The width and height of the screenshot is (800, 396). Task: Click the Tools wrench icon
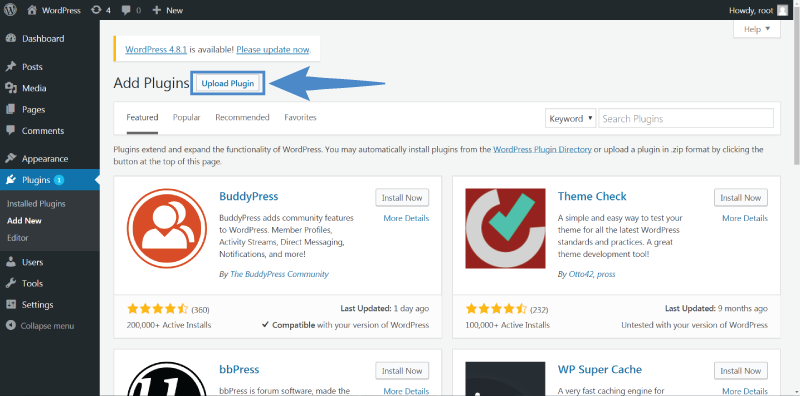pyautogui.click(x=11, y=283)
